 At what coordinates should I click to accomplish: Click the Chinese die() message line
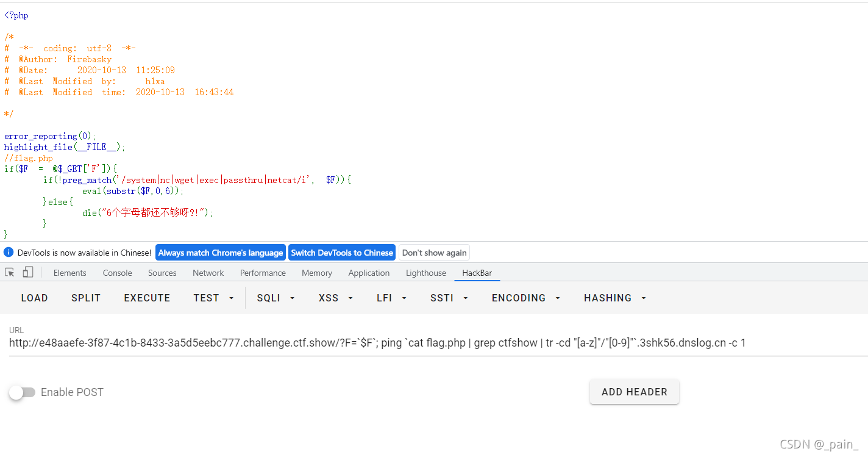coord(148,213)
